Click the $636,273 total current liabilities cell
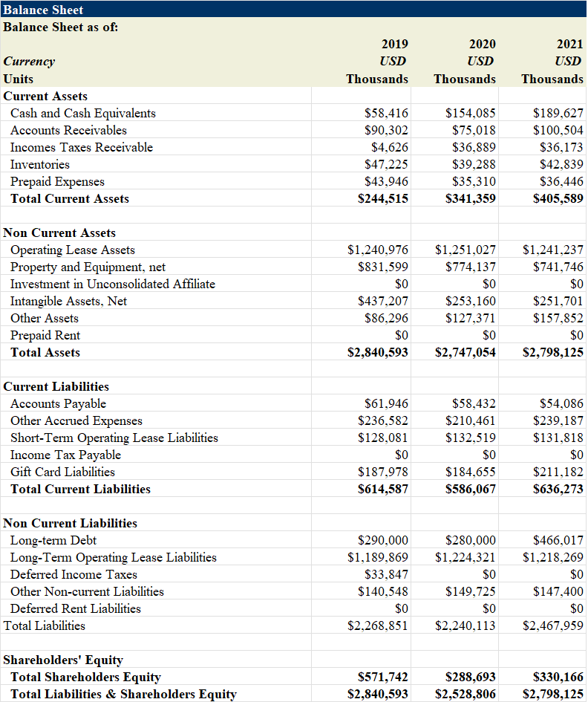 pos(558,489)
